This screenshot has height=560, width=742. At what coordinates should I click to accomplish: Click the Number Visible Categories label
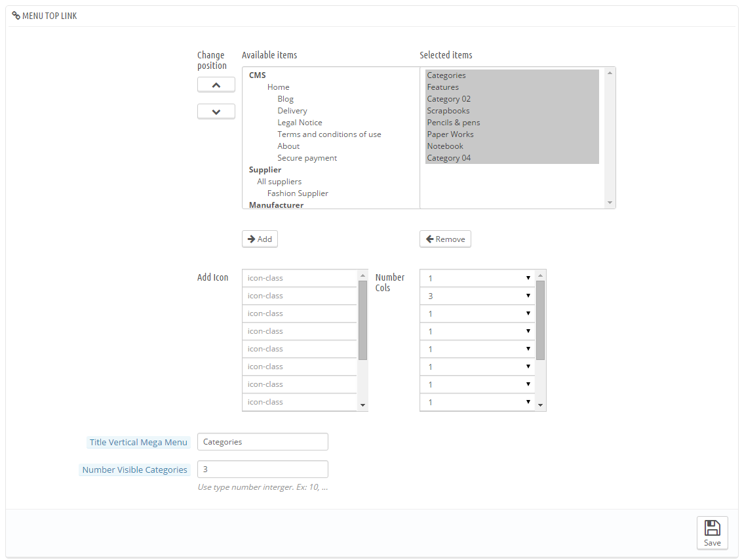(x=135, y=470)
